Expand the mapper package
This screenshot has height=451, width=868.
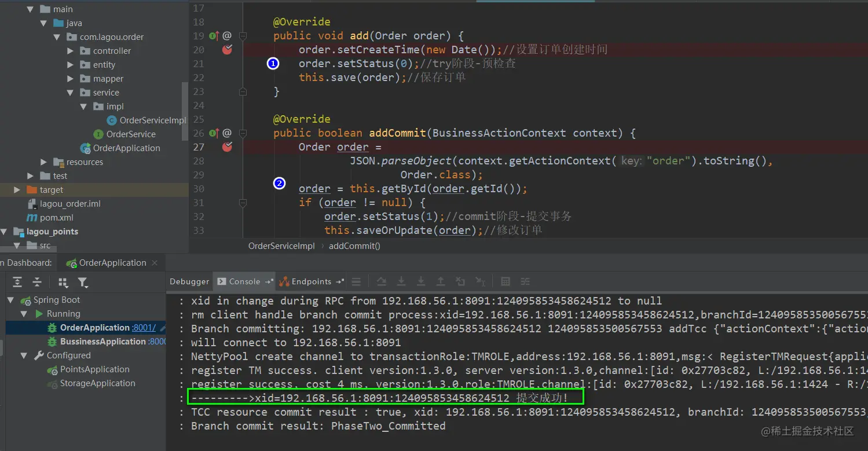coord(70,79)
